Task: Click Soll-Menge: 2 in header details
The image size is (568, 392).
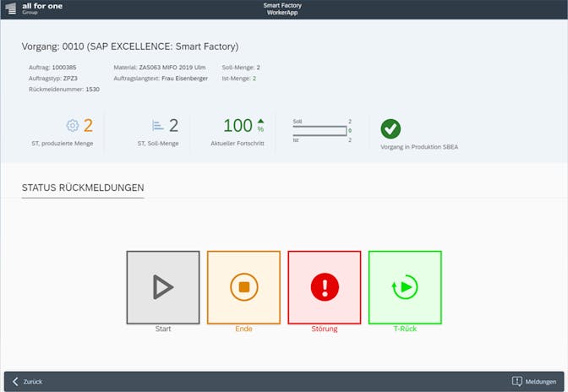Action: [241, 68]
